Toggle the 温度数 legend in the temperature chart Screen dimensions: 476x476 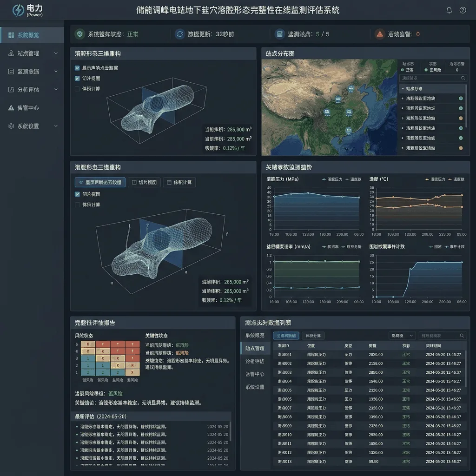point(456,179)
